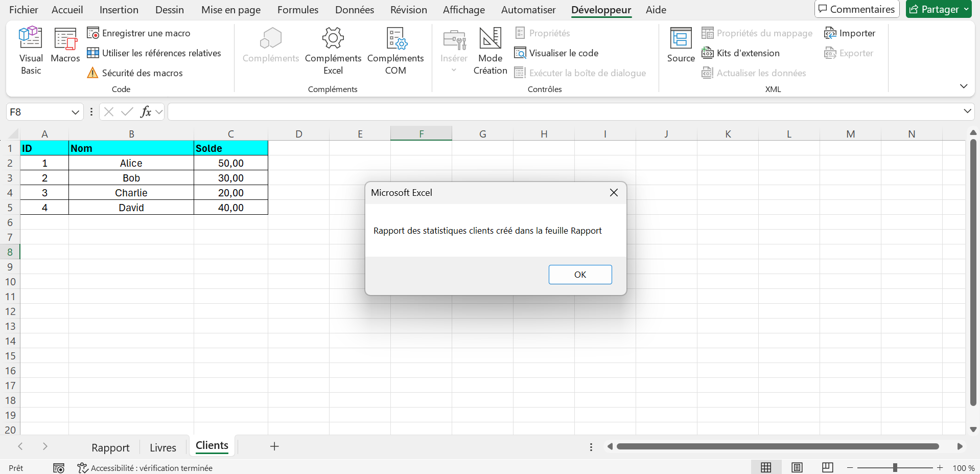Toggle Mode Création
This screenshot has height=474, width=980.
(490, 51)
